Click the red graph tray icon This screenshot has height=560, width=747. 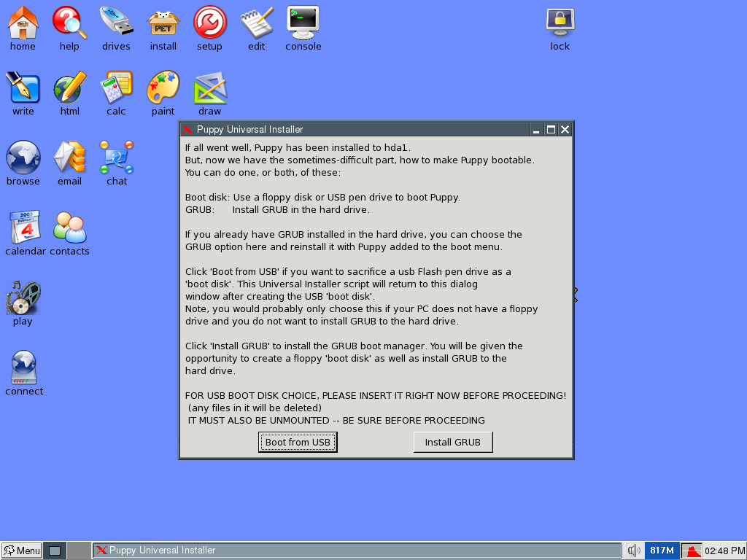click(692, 551)
